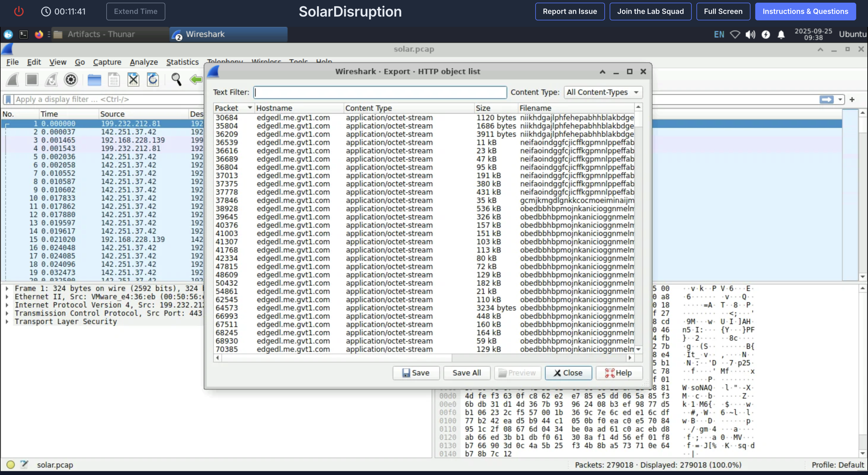Image resolution: width=868 pixels, height=475 pixels.
Task: Click the Find packet magnifier icon
Action: [176, 79]
